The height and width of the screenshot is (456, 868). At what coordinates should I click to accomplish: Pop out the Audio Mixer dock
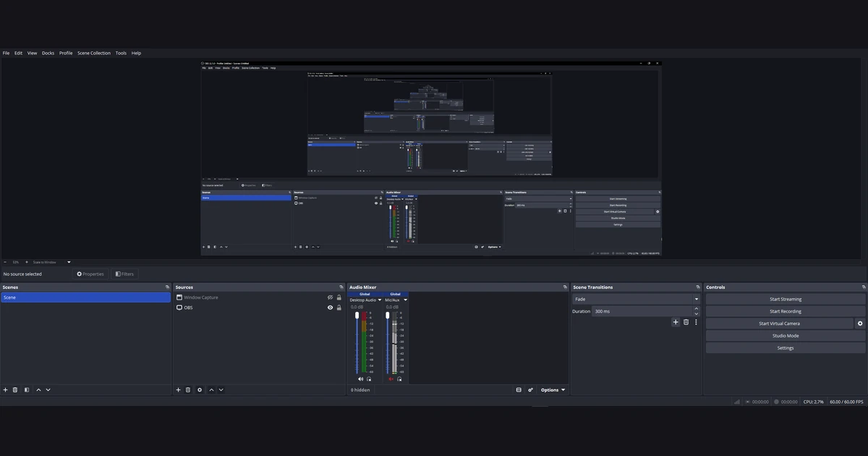[x=565, y=287]
